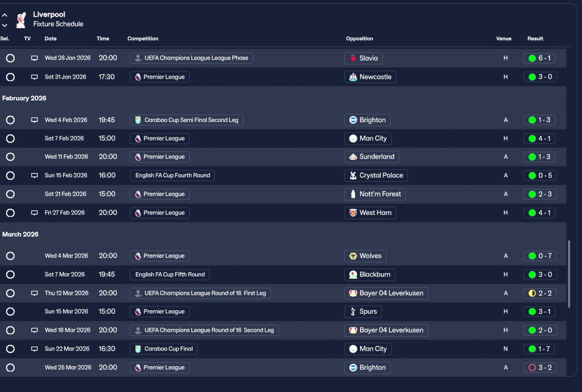582x392 pixels.
Task: Click the West Ham badge icon
Action: point(353,213)
